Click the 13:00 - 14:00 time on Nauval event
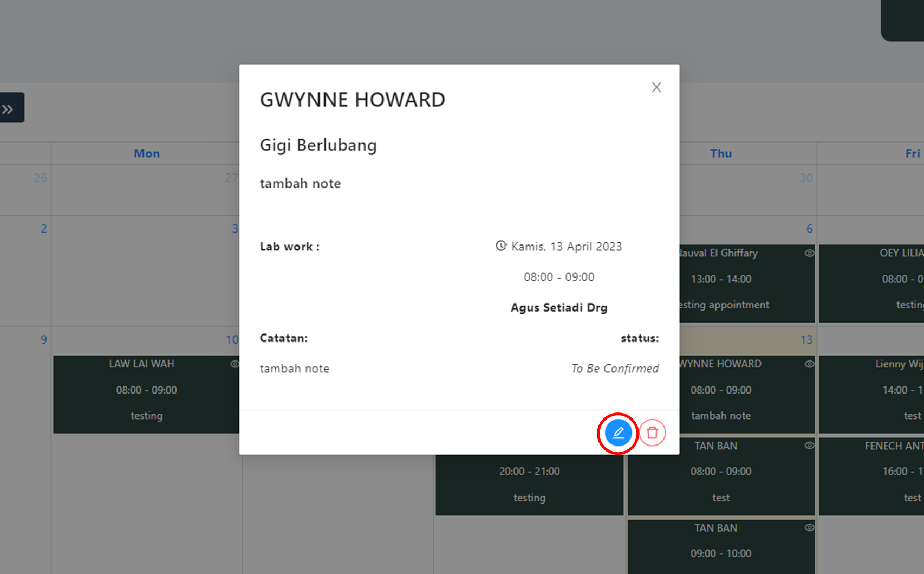 coord(721,279)
